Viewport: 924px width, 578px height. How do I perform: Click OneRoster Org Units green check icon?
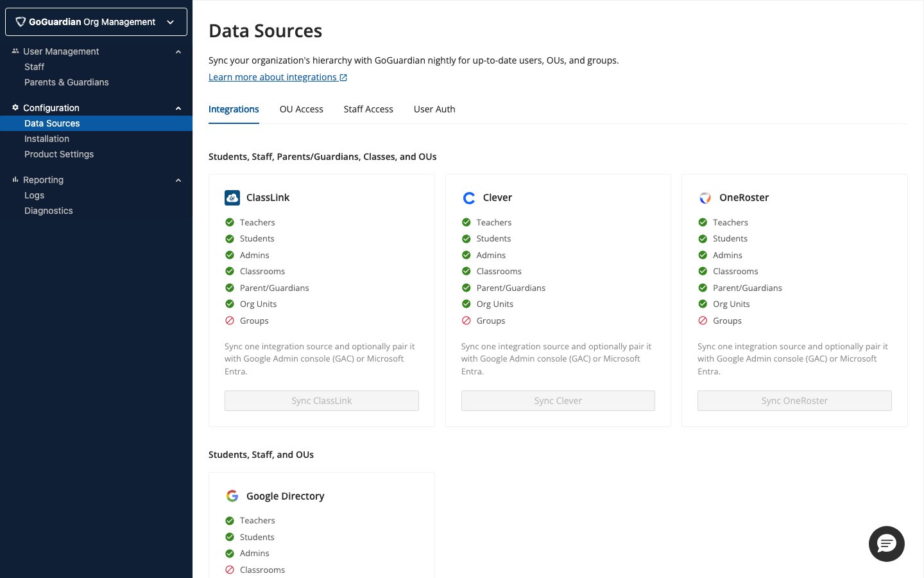point(703,304)
